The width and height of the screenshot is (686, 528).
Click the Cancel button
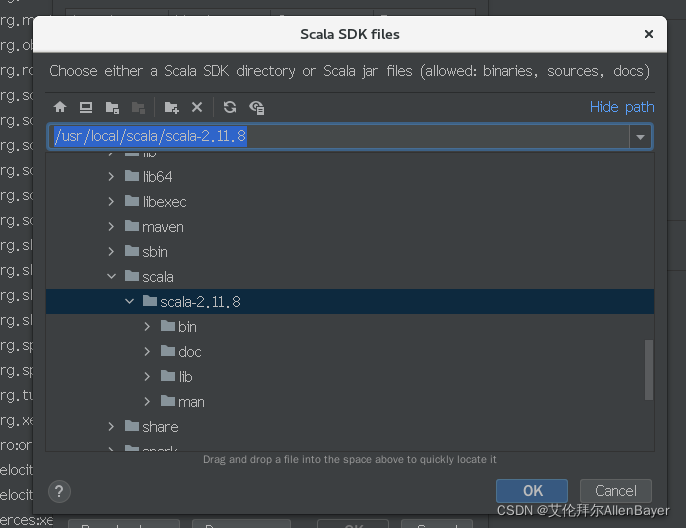pos(616,491)
